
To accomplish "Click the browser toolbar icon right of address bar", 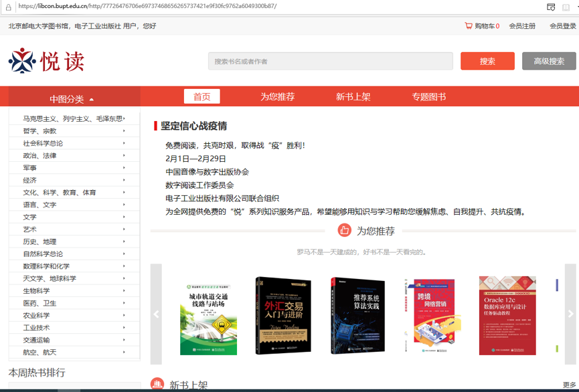I will tap(551, 7).
